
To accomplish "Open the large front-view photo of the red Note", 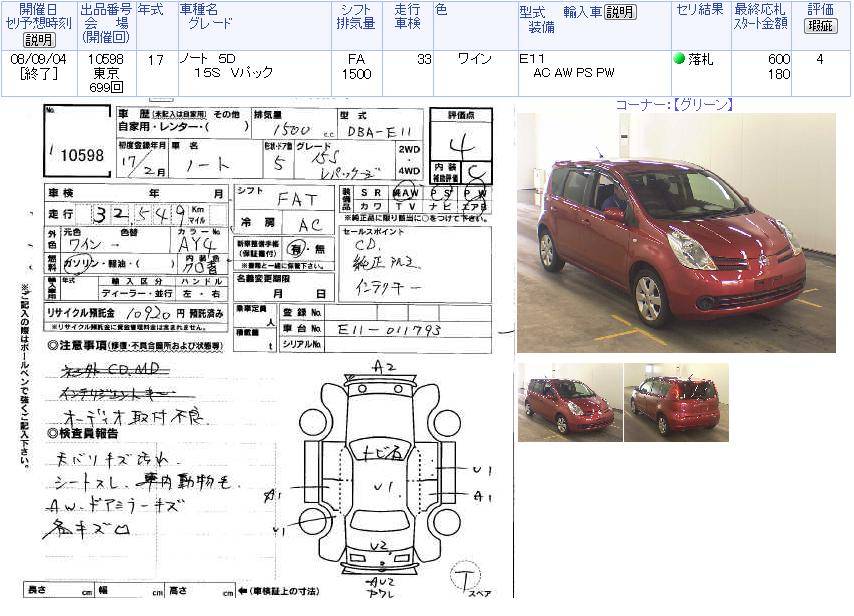I will point(676,233).
